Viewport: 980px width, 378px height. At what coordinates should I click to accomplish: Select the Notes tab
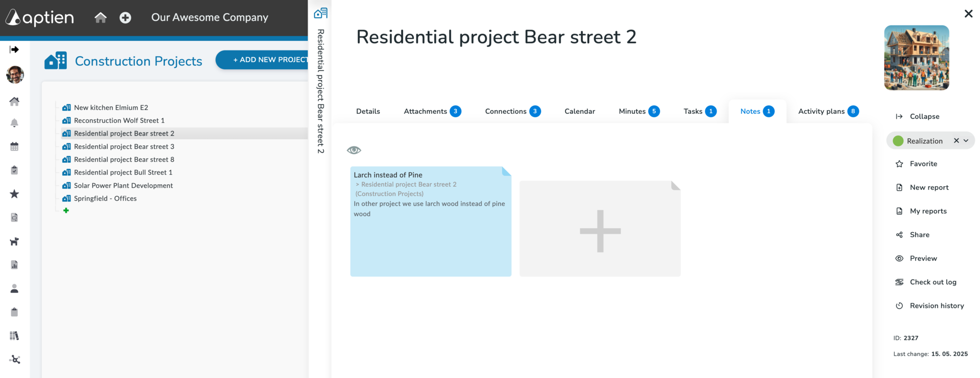point(757,111)
